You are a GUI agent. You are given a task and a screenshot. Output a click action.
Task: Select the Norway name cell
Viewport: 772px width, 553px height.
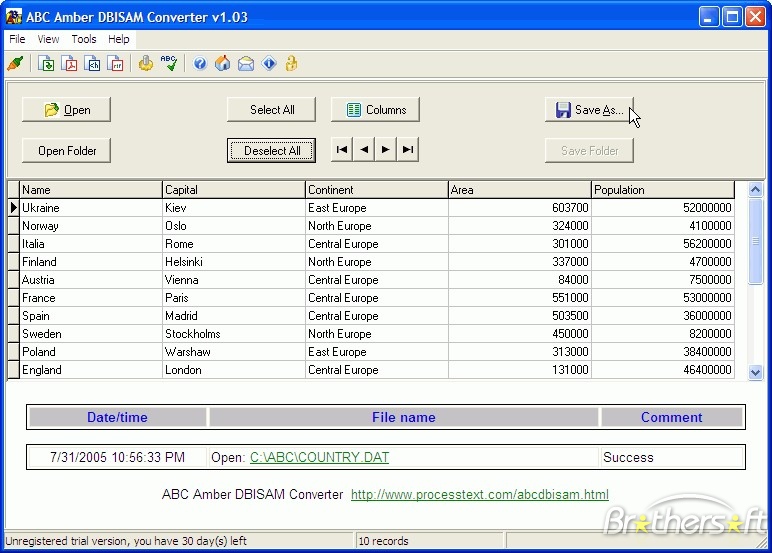coord(91,226)
